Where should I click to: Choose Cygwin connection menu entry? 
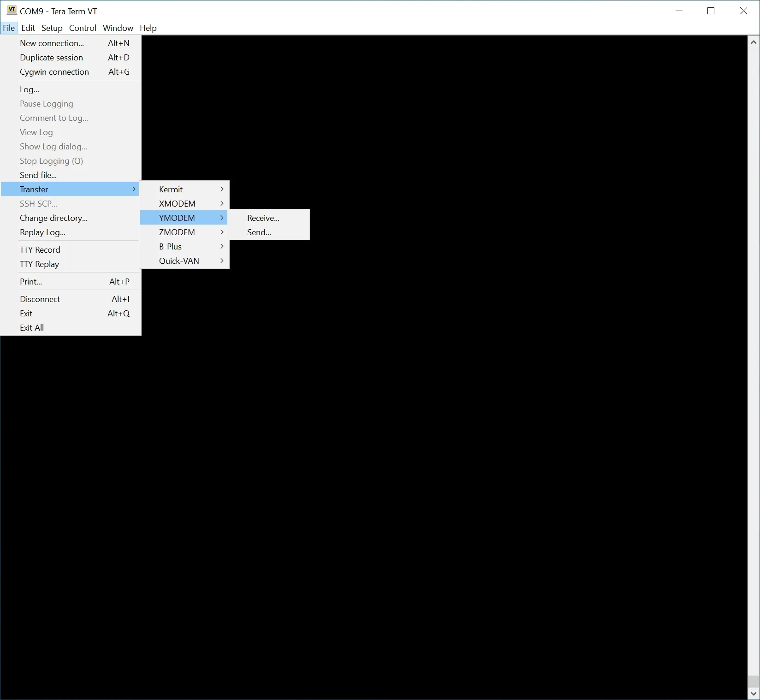tap(71, 71)
